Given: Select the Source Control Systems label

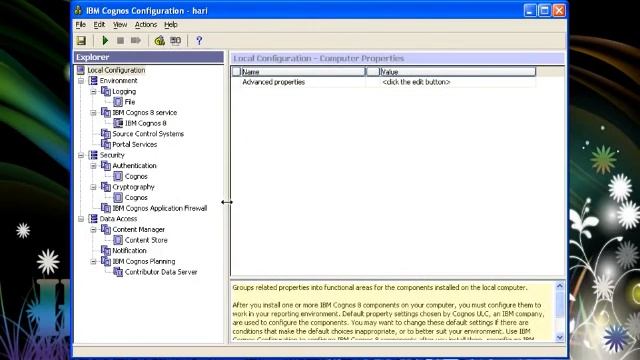Looking at the screenshot, I should click(x=148, y=134).
